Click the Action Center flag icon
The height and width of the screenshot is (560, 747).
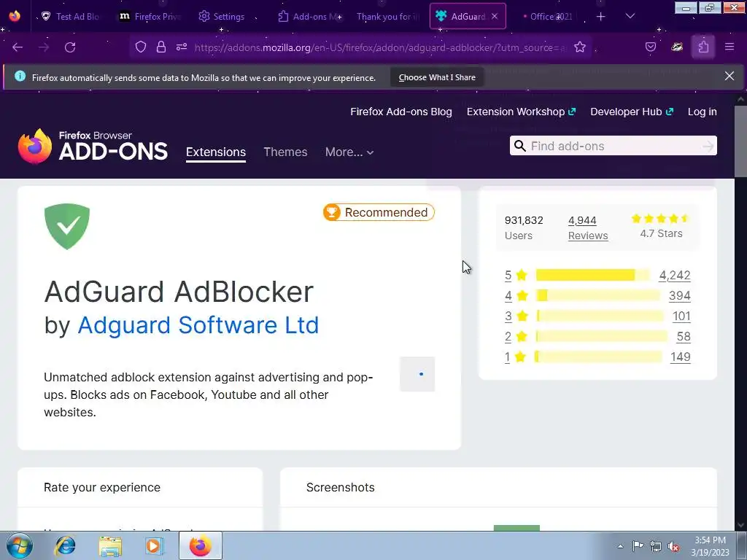click(638, 546)
